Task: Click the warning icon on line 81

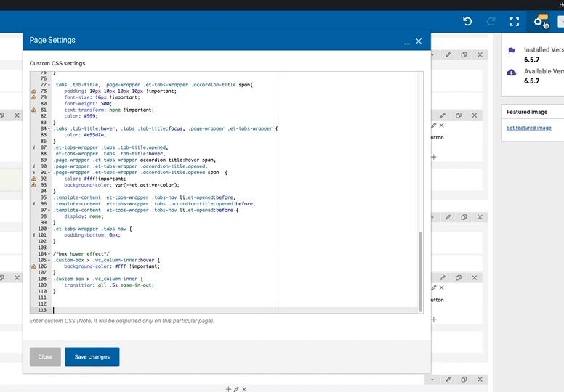Action: 34,110
